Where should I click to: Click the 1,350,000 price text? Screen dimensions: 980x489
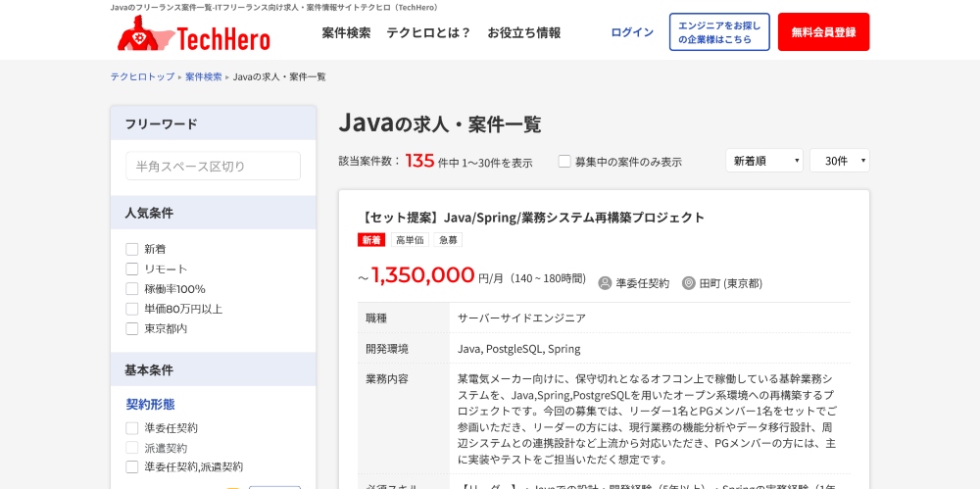click(x=423, y=275)
